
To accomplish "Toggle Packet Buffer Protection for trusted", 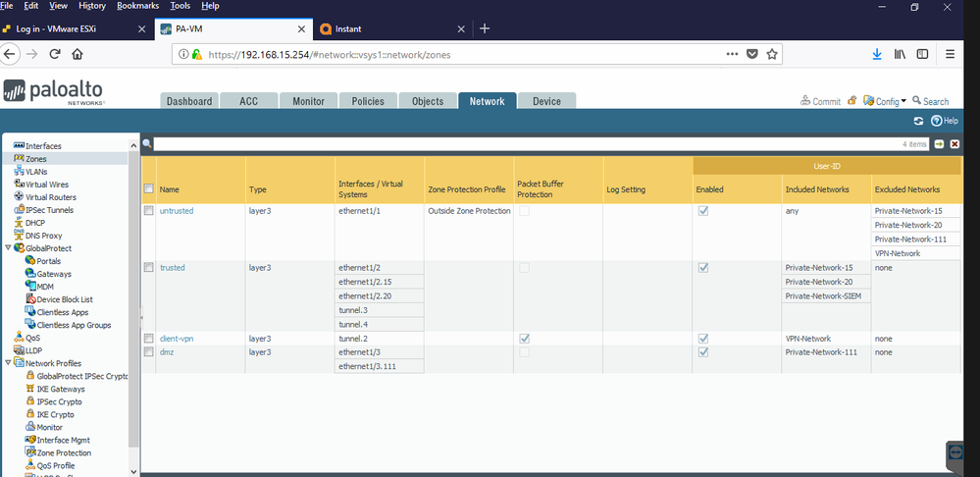I will click(x=525, y=268).
